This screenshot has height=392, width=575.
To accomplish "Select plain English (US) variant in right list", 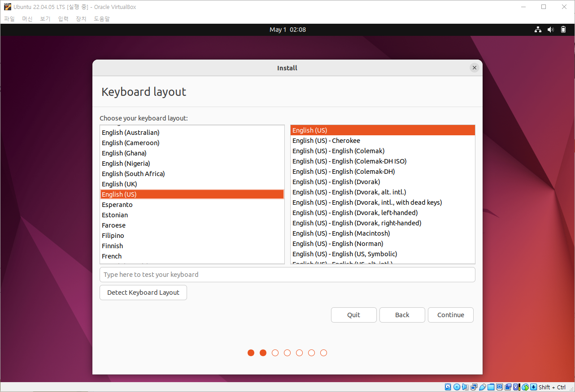I will [x=383, y=130].
